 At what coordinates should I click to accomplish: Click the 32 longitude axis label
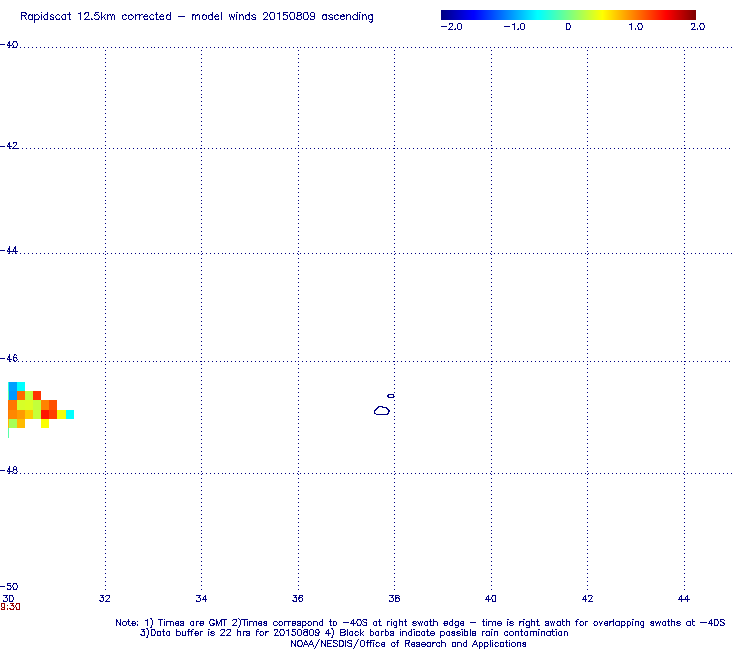pyautogui.click(x=105, y=599)
